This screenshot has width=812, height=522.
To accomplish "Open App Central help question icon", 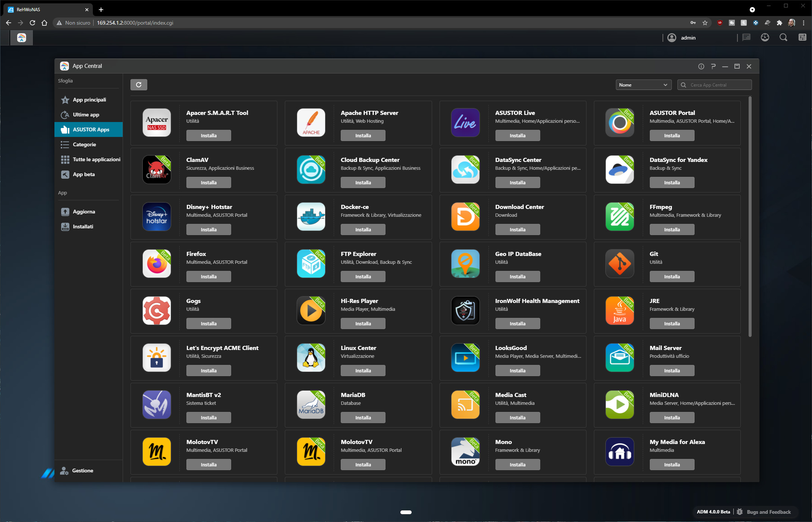I will click(x=713, y=66).
